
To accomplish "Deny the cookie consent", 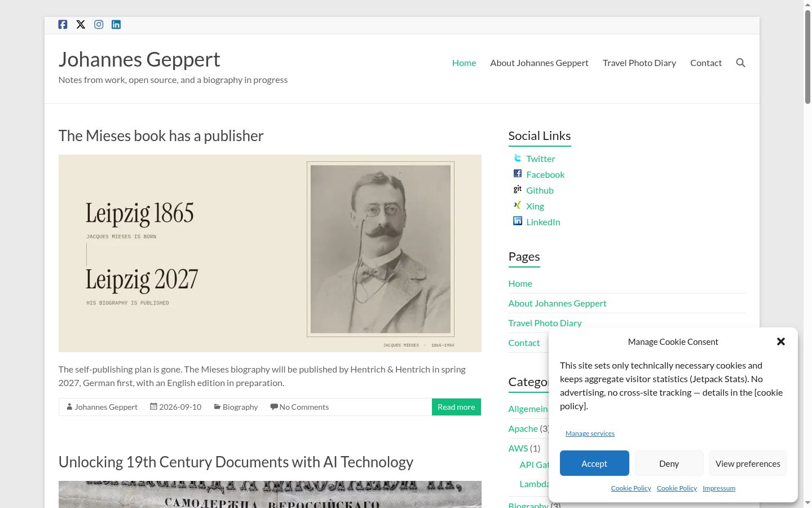I will [x=669, y=463].
